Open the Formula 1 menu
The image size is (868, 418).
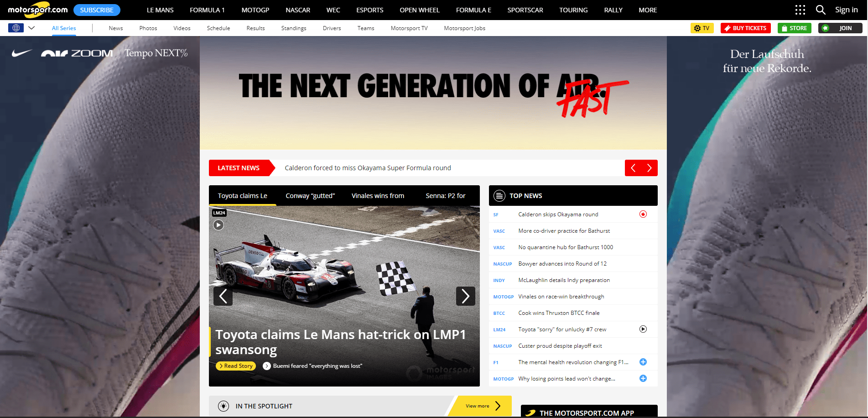pos(207,10)
